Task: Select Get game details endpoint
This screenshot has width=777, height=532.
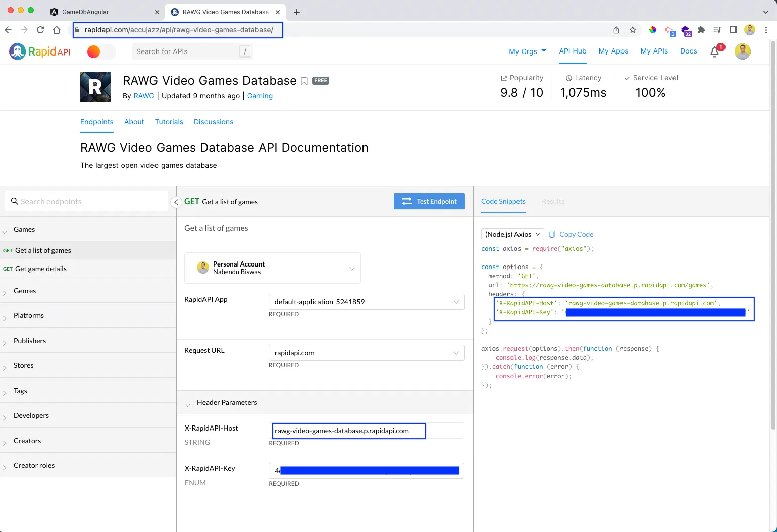Action: [x=88, y=269]
